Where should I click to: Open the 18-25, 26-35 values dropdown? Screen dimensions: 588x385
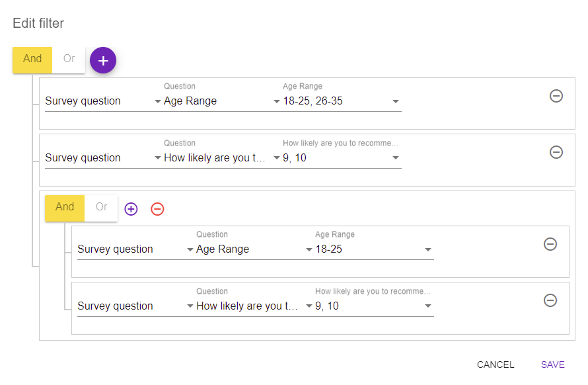click(x=342, y=101)
